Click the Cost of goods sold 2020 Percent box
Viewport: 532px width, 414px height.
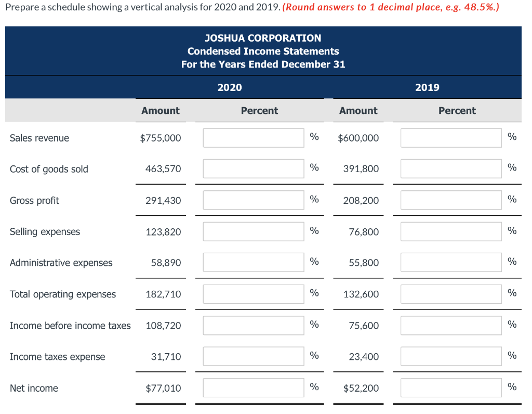[253, 168]
